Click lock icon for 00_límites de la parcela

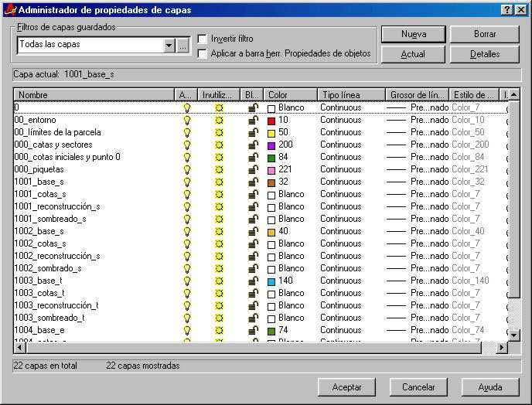[x=252, y=133]
